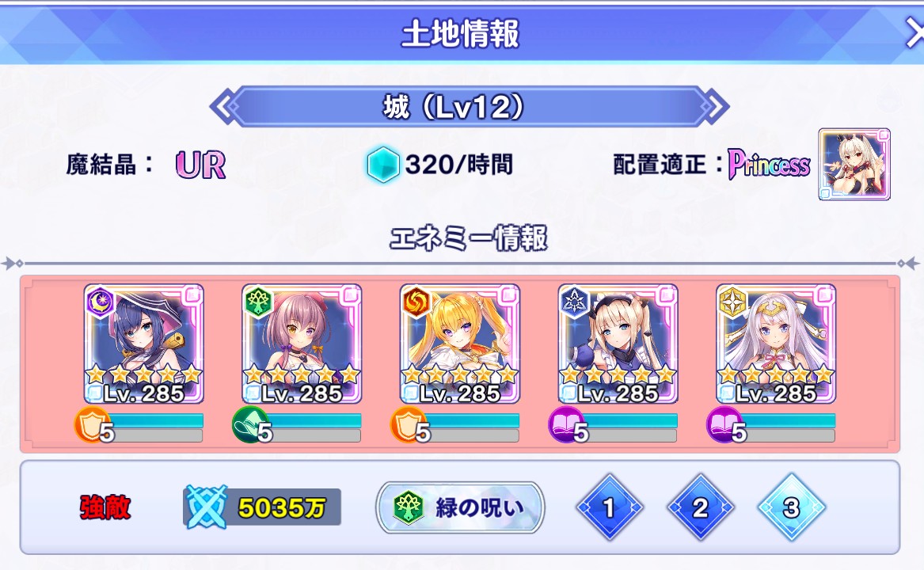Tap purple book class icon under fourth enemy
The image size is (924, 570).
pyautogui.click(x=565, y=424)
